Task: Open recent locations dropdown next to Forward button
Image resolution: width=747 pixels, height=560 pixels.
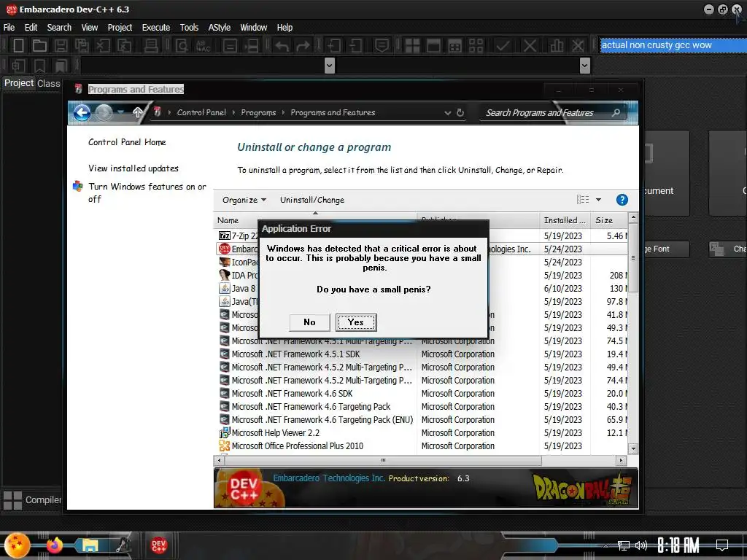Action: click(121, 112)
